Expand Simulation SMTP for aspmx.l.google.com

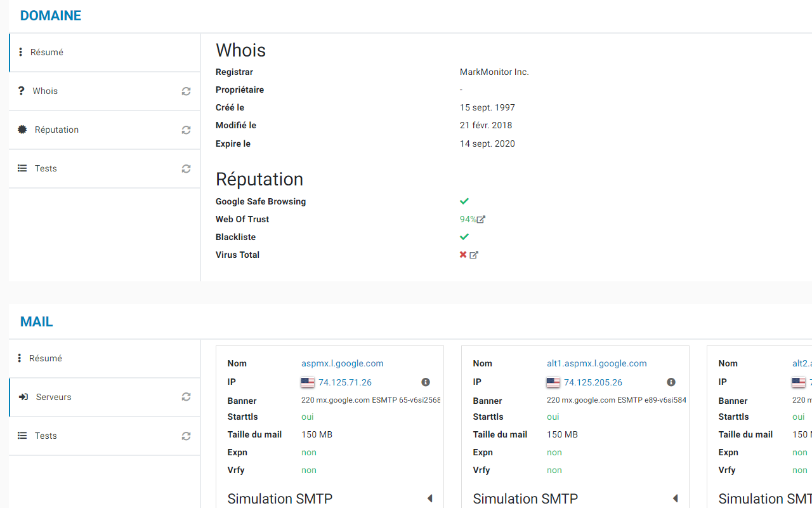tap(429, 498)
